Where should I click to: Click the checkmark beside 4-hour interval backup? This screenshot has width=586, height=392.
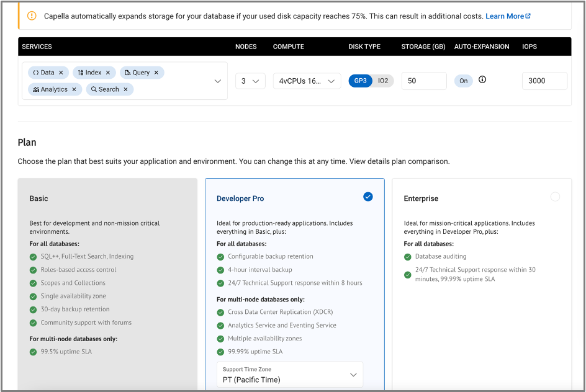[220, 270]
